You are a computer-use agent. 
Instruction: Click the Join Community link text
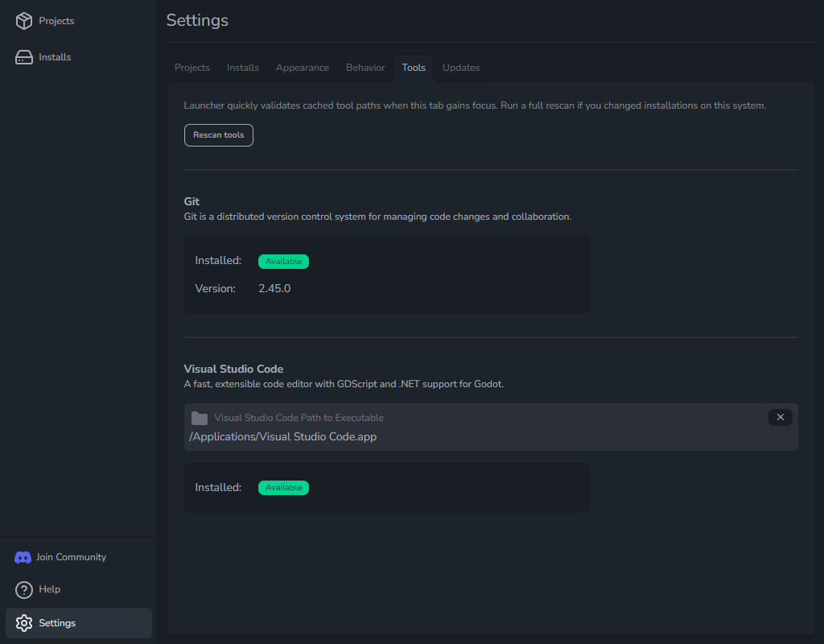click(71, 557)
